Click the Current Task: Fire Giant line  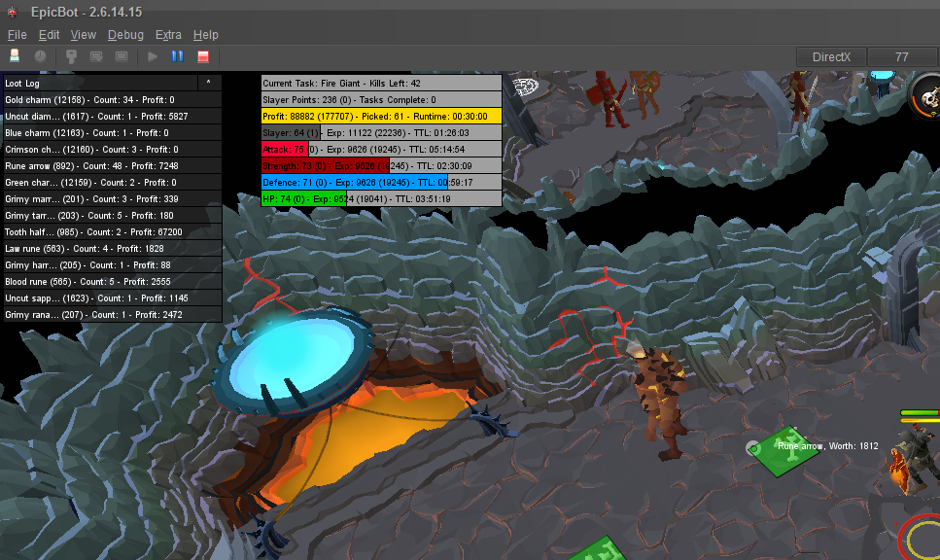(381, 83)
